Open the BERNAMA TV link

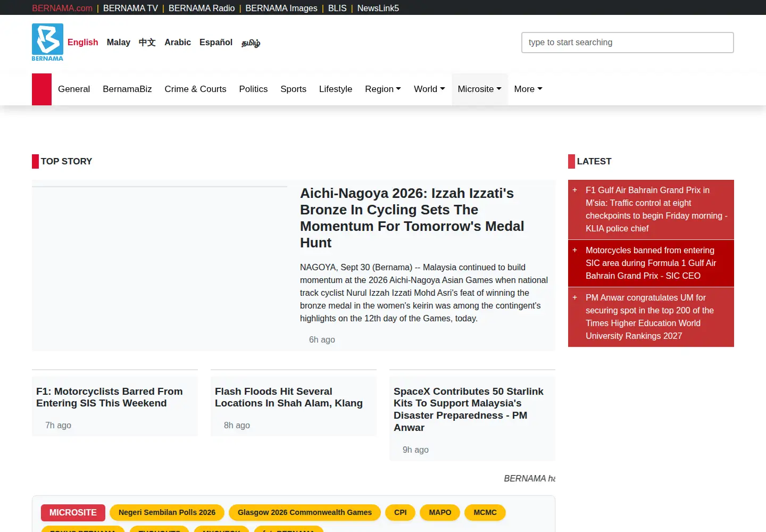(x=130, y=8)
